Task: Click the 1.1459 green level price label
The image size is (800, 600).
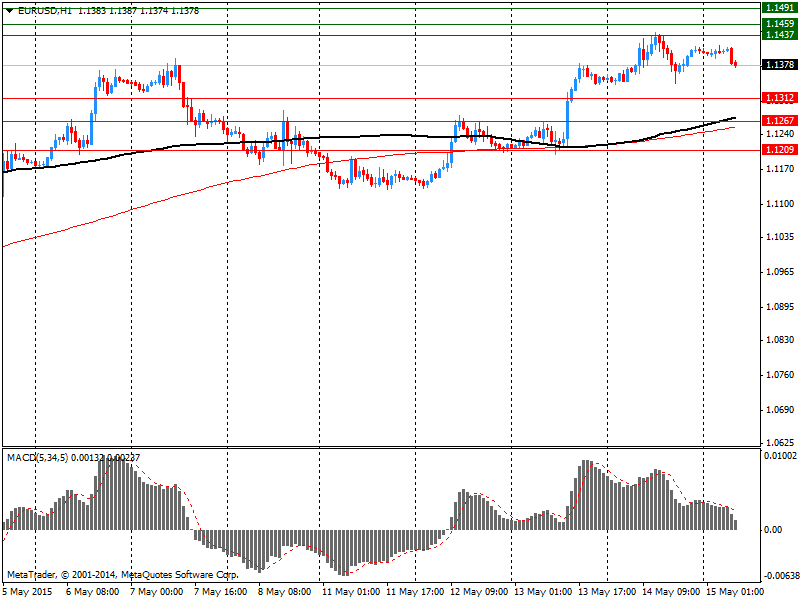Action: (780, 24)
